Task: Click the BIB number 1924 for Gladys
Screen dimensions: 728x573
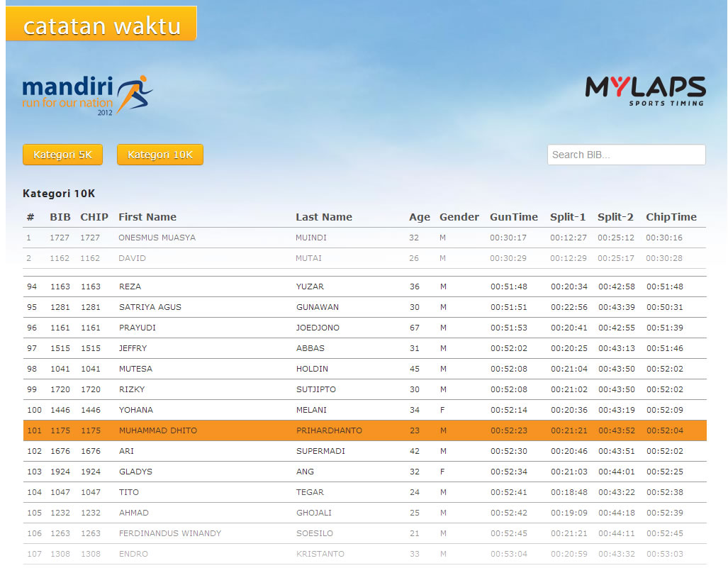Action: click(60, 472)
